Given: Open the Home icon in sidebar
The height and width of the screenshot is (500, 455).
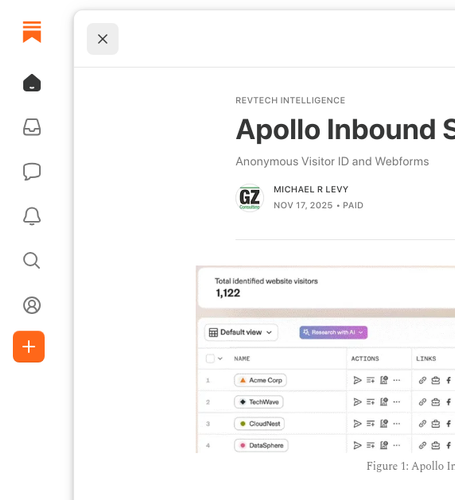Looking at the screenshot, I should tap(32, 83).
